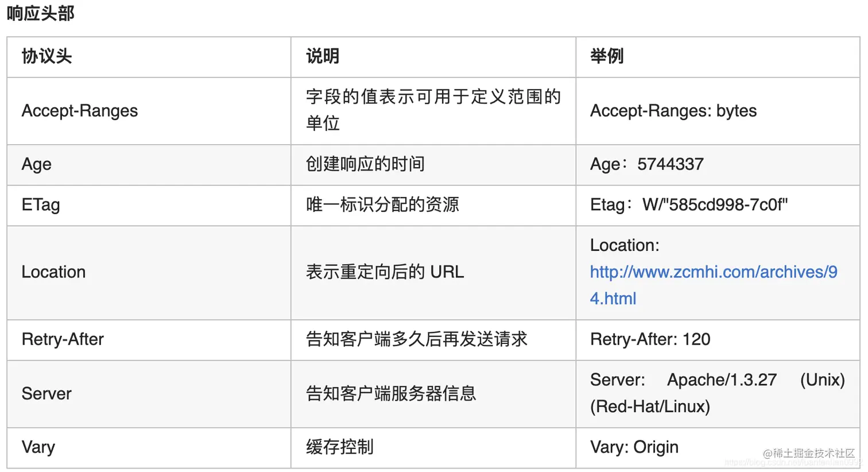Click the 'Server: Apache/1.3.27' example cell
The image size is (868, 472).
[x=718, y=393]
